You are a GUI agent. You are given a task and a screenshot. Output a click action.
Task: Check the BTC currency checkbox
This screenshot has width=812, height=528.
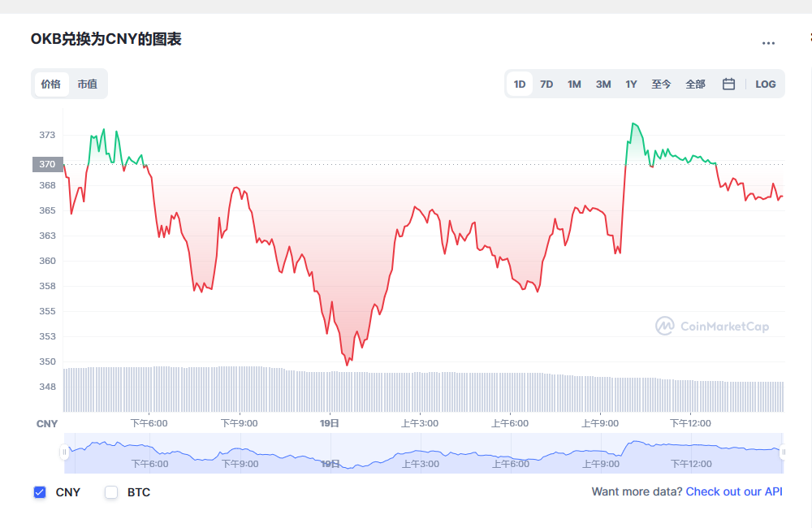click(x=111, y=492)
